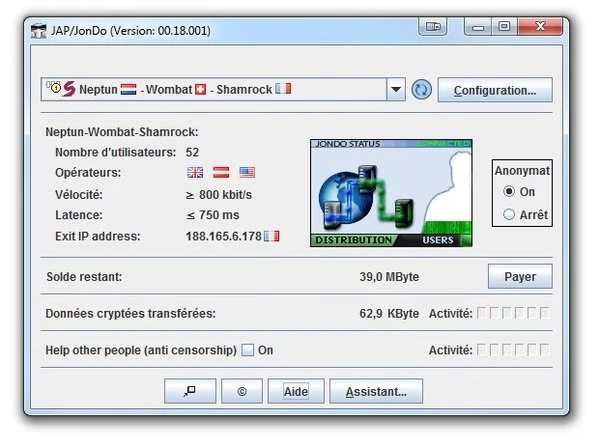
Task: Close the JAP/JonDo window
Action: click(540, 27)
